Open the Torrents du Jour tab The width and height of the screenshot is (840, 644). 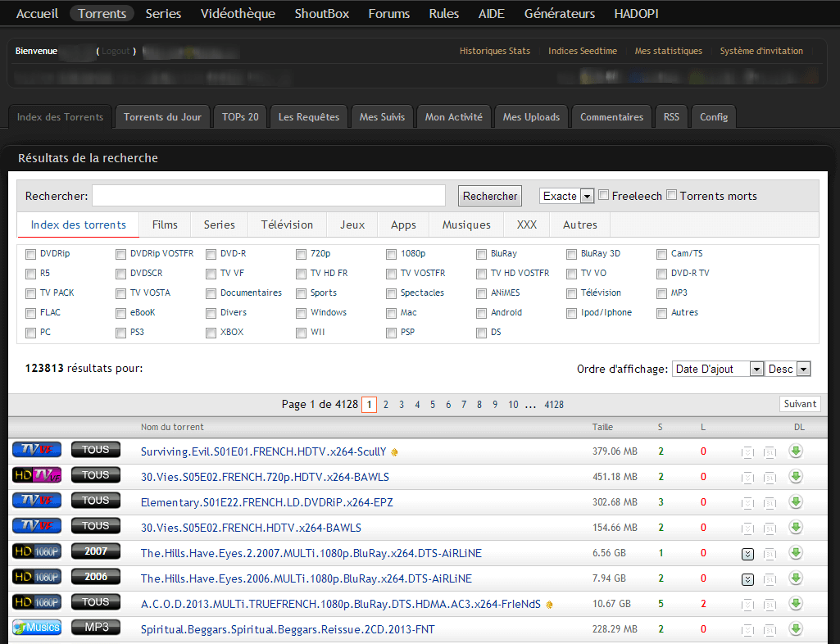(162, 117)
